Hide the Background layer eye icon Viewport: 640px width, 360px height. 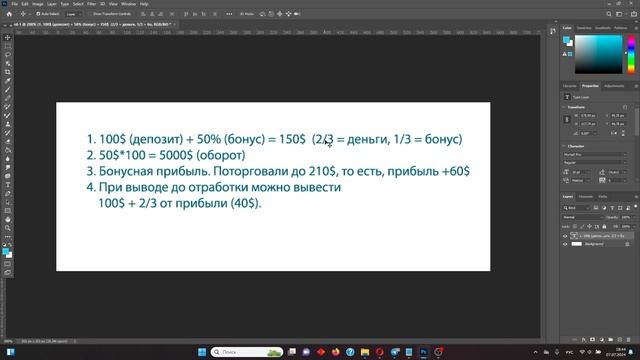[565, 244]
